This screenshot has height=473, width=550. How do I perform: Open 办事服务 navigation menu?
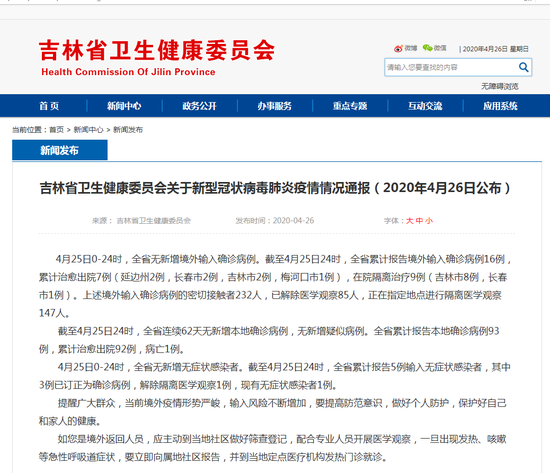pos(275,106)
